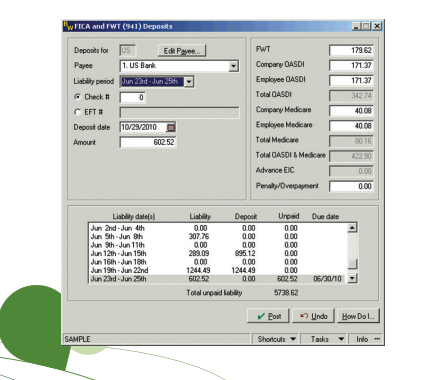Open the deposit date calendar picker
The image size is (430, 380).
point(171,127)
